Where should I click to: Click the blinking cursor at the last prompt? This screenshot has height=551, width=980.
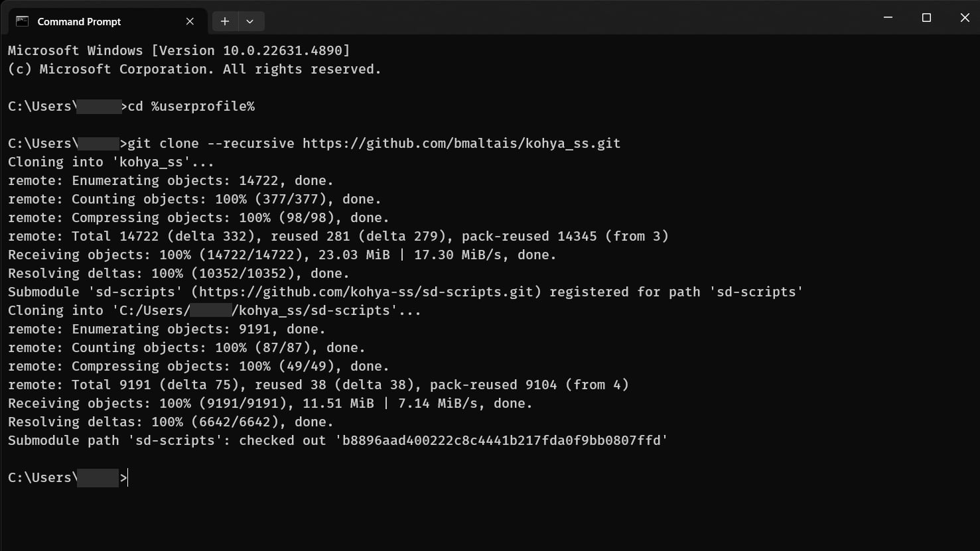point(127,477)
